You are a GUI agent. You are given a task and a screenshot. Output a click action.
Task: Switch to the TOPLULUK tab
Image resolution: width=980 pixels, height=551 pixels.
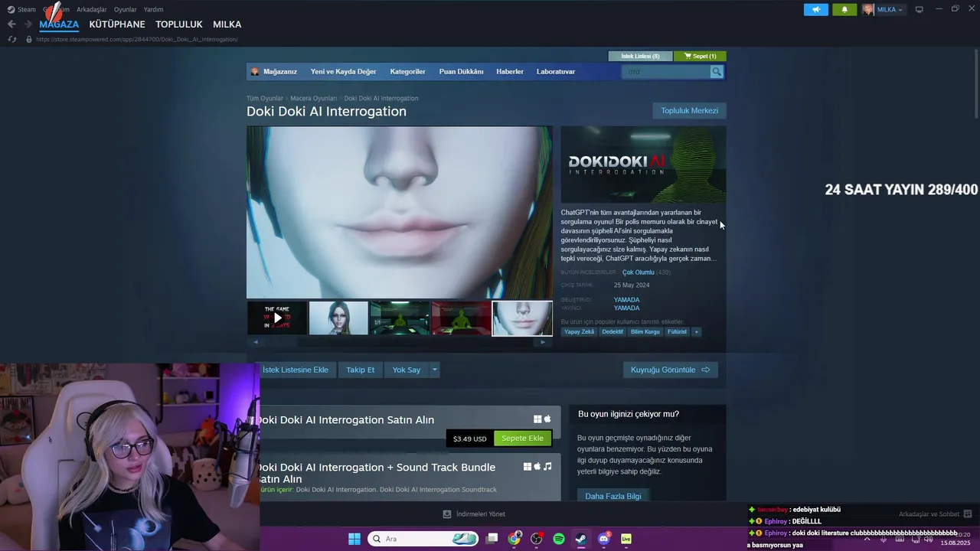tap(179, 24)
